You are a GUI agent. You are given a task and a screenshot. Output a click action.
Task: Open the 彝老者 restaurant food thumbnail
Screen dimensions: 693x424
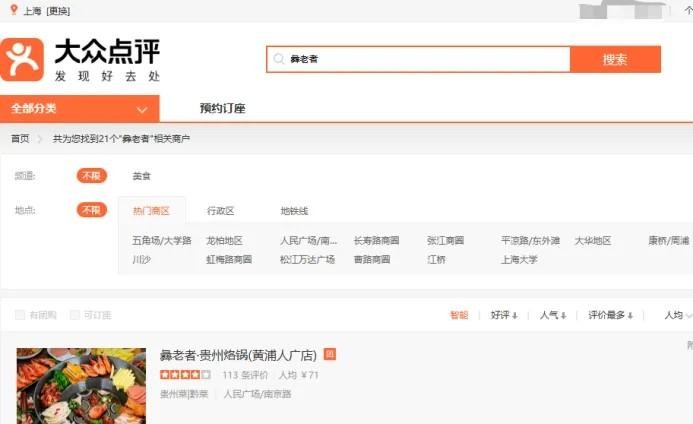(81, 386)
